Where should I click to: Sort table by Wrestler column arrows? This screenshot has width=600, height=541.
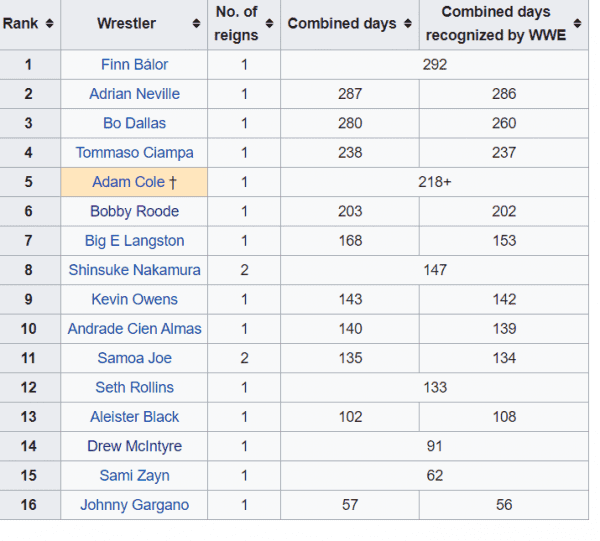pyautogui.click(x=195, y=24)
